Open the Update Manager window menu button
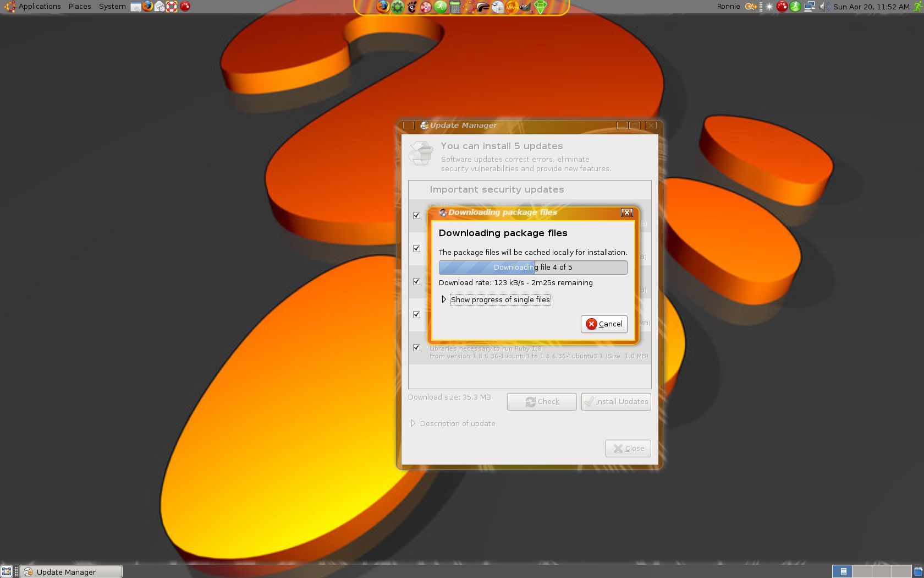This screenshot has width=924, height=578. coord(409,126)
